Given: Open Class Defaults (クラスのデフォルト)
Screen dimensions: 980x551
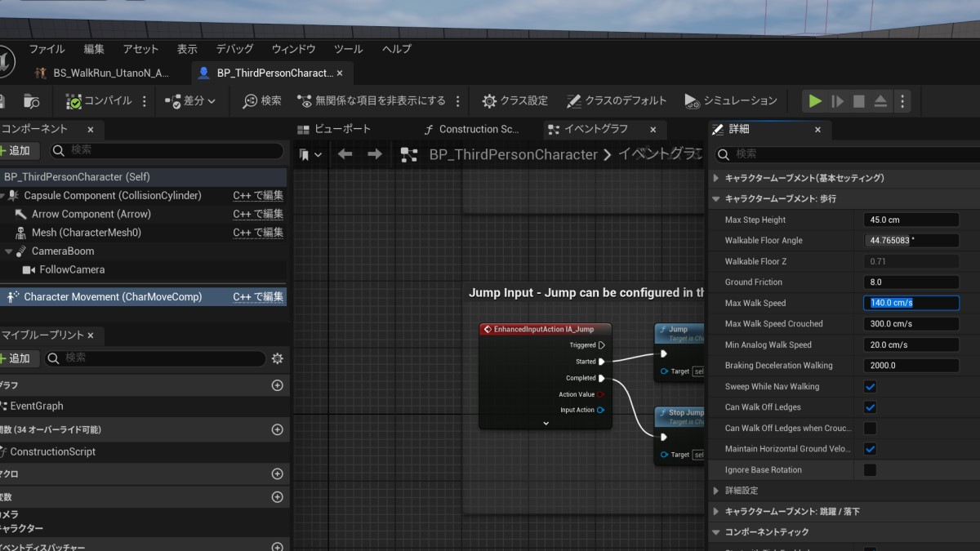Looking at the screenshot, I should (617, 101).
